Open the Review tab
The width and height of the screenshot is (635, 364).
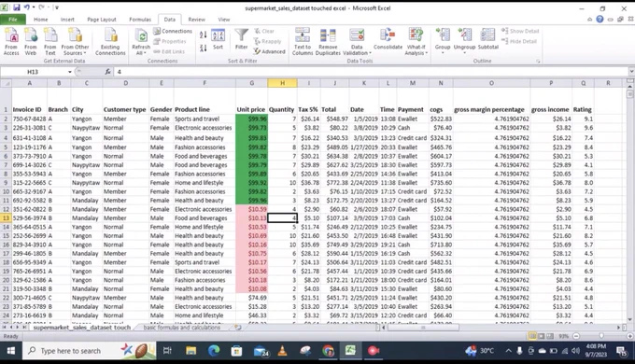(196, 19)
